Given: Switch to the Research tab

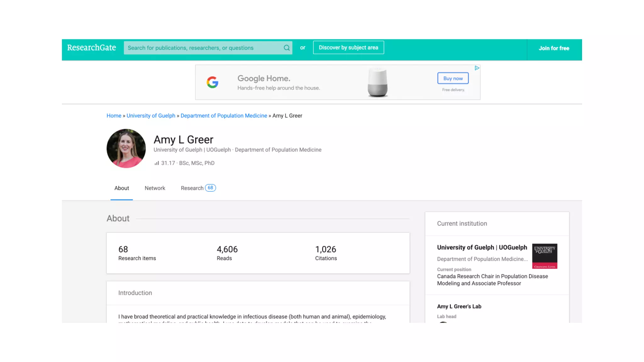Looking at the screenshot, I should coord(192,188).
